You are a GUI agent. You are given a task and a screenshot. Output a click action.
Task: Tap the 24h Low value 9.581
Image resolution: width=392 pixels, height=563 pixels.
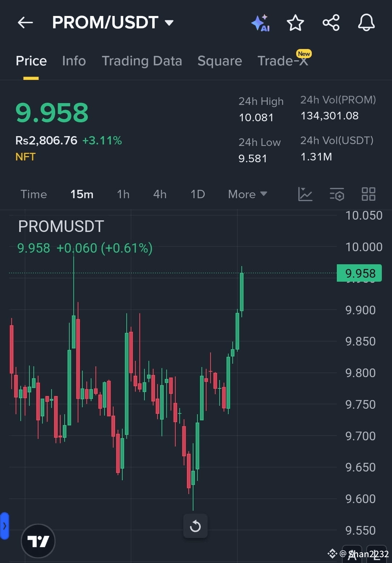click(253, 159)
